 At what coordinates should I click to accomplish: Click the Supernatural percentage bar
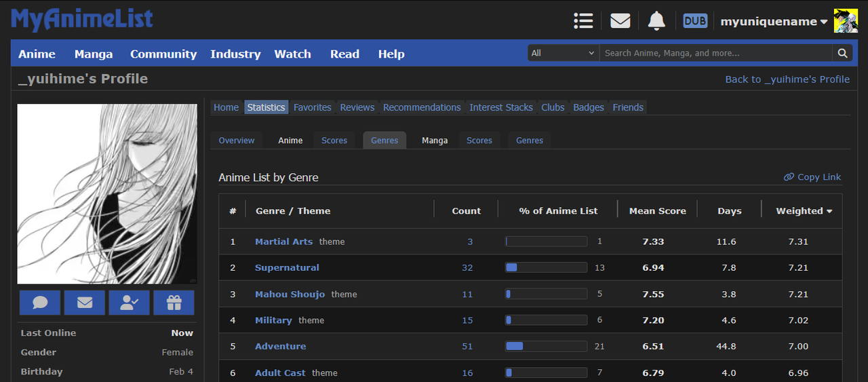click(547, 267)
